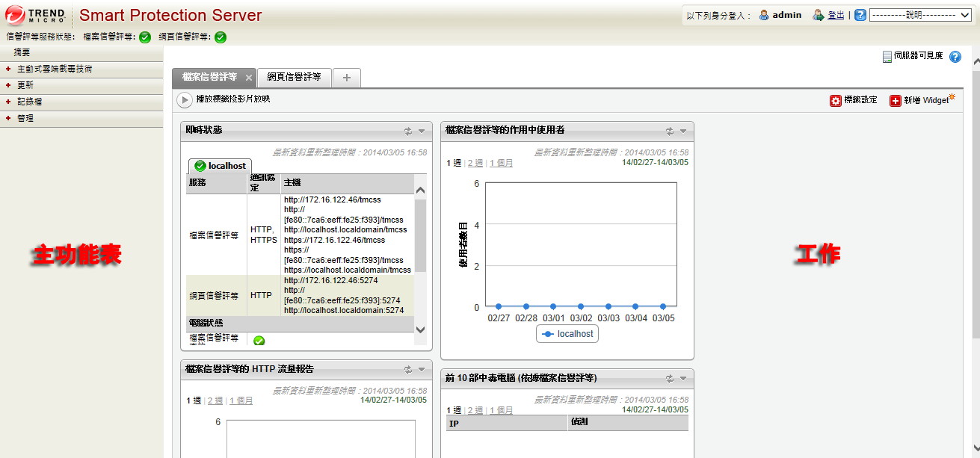
Task: Click the 新增 Widget red plus icon
Action: coord(895,100)
